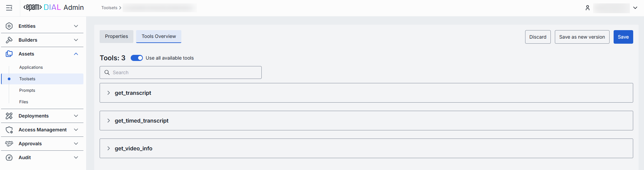Image resolution: width=644 pixels, height=170 pixels.
Task: Click the tools Search field
Action: (x=186, y=72)
